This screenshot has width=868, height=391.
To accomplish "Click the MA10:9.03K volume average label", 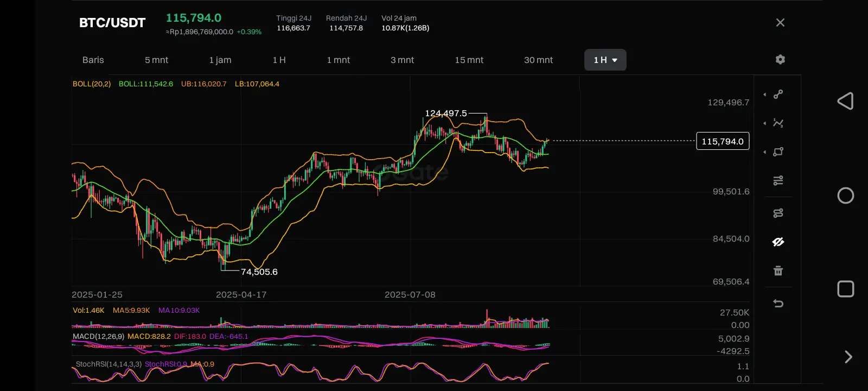I will (x=179, y=311).
